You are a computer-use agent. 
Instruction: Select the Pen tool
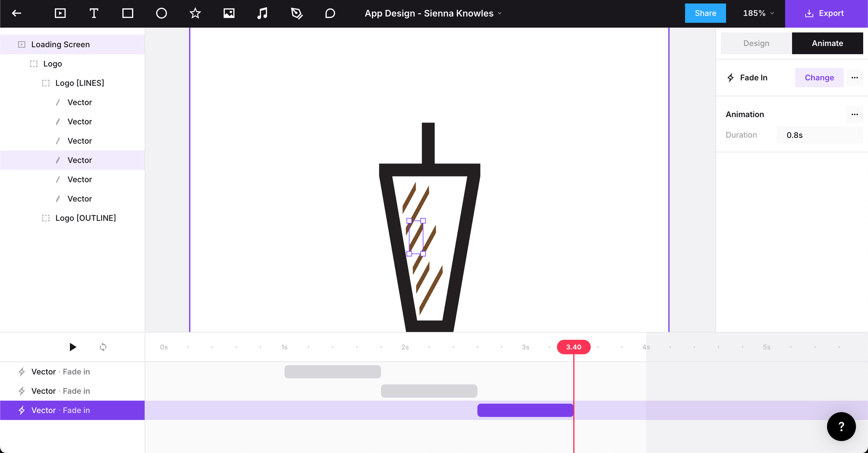(296, 13)
